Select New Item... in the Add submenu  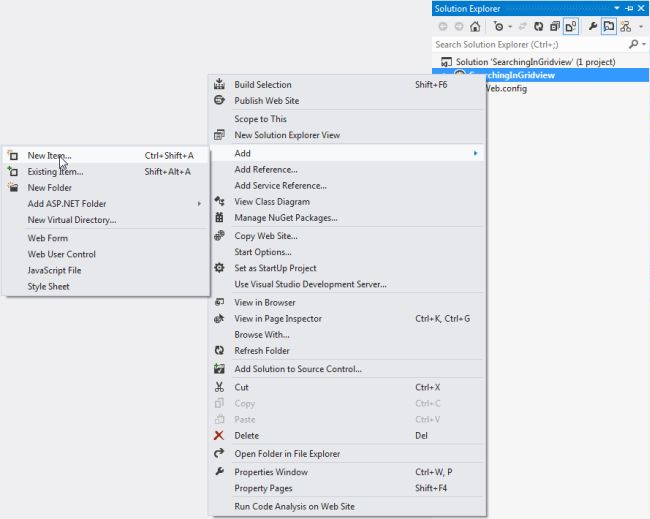click(105, 156)
